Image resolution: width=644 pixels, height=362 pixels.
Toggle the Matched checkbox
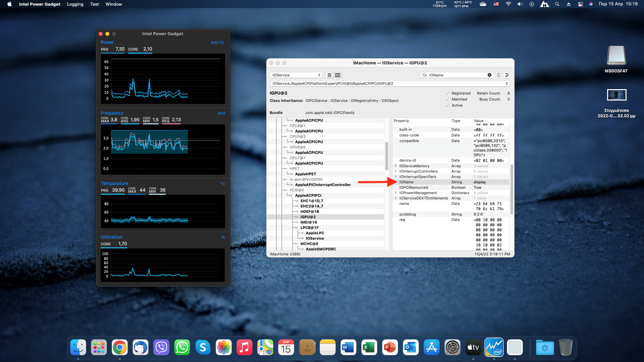click(447, 99)
